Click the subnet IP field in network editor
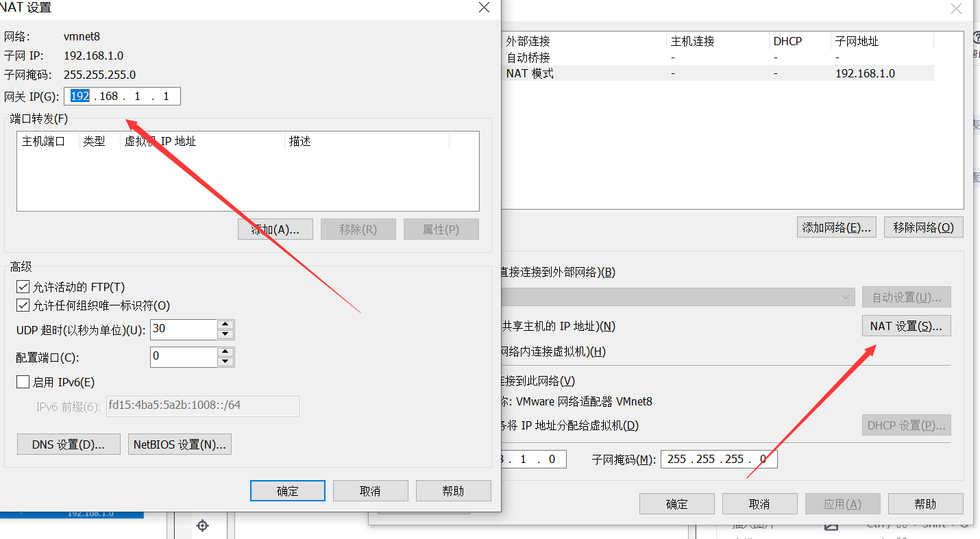Image resolution: width=980 pixels, height=539 pixels. (x=532, y=459)
